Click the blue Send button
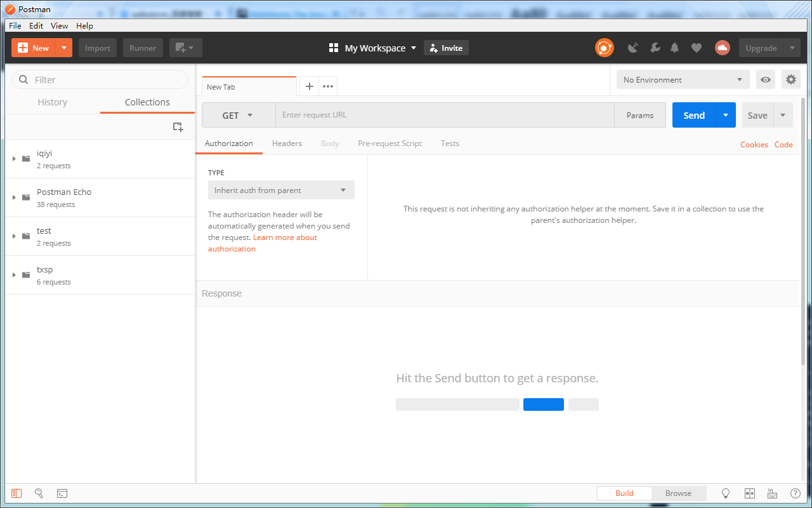The width and height of the screenshot is (812, 508). coord(694,115)
